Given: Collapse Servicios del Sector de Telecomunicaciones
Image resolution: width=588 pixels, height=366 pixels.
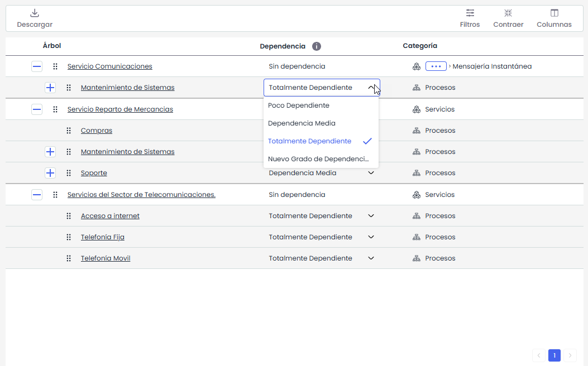Looking at the screenshot, I should [37, 195].
